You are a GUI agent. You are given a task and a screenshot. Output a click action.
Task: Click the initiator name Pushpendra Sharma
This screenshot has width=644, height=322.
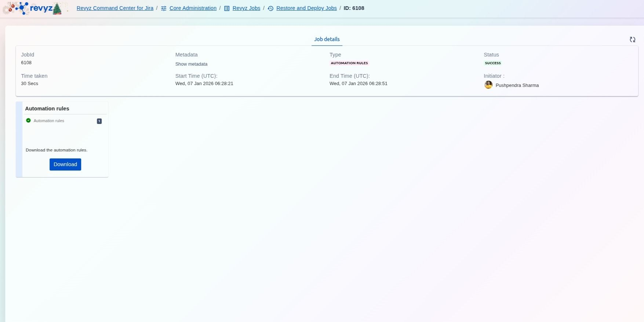[x=517, y=85]
